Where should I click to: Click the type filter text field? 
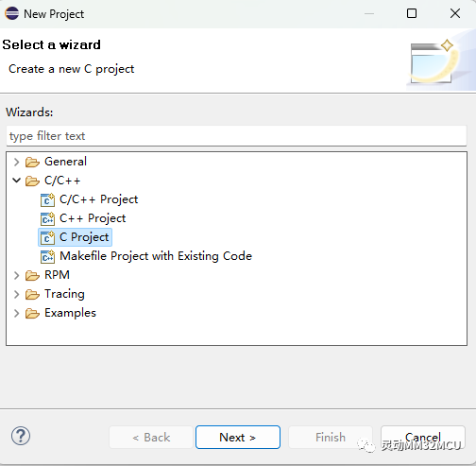coord(236,136)
